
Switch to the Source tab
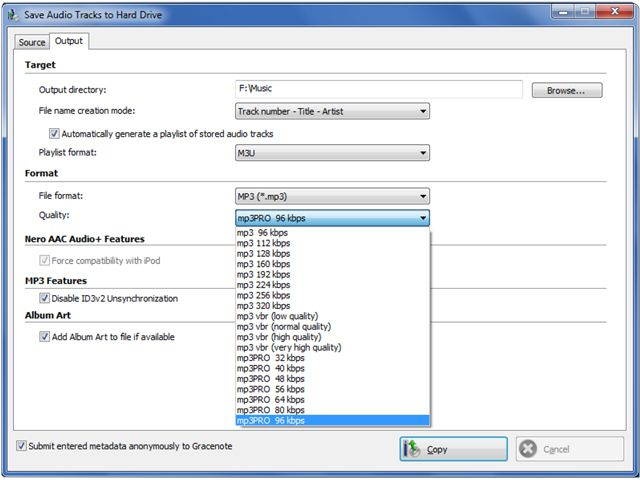32,42
